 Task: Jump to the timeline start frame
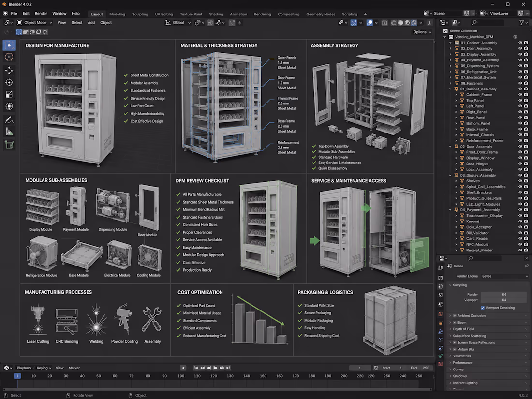[196, 368]
